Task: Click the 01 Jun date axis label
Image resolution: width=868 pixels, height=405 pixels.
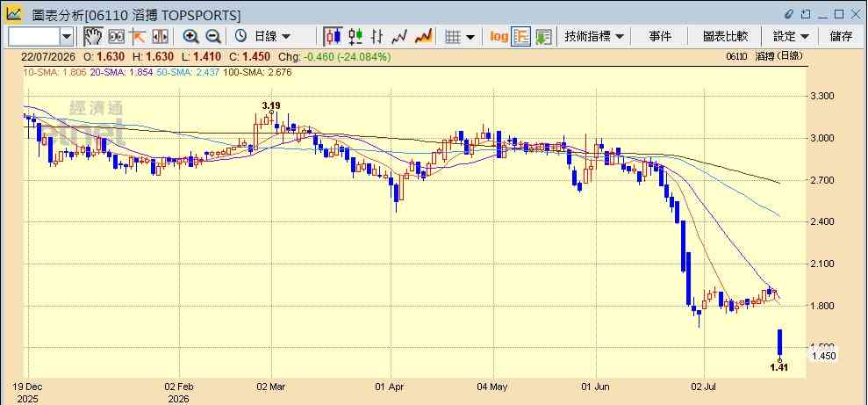Action: (x=596, y=387)
